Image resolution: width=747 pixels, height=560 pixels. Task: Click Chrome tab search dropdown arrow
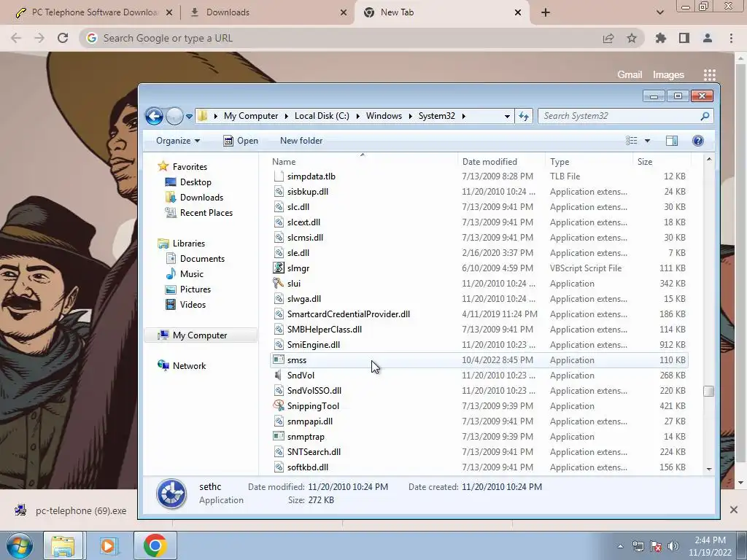point(659,12)
